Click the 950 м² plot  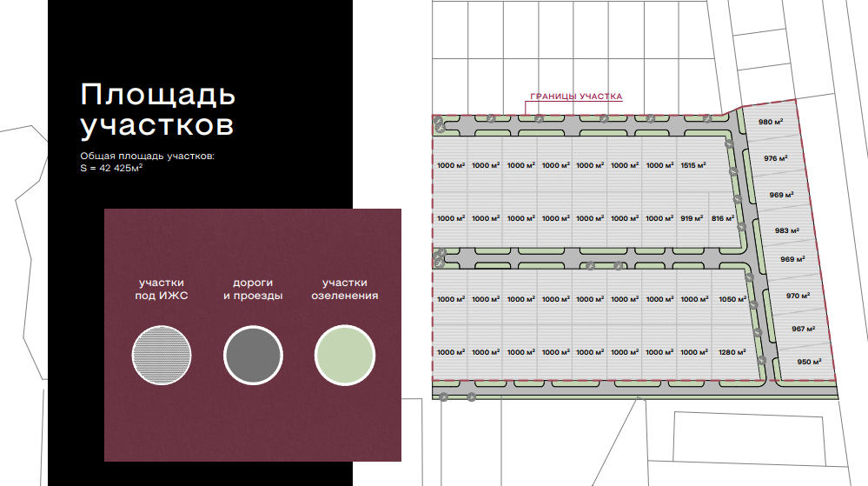click(809, 362)
